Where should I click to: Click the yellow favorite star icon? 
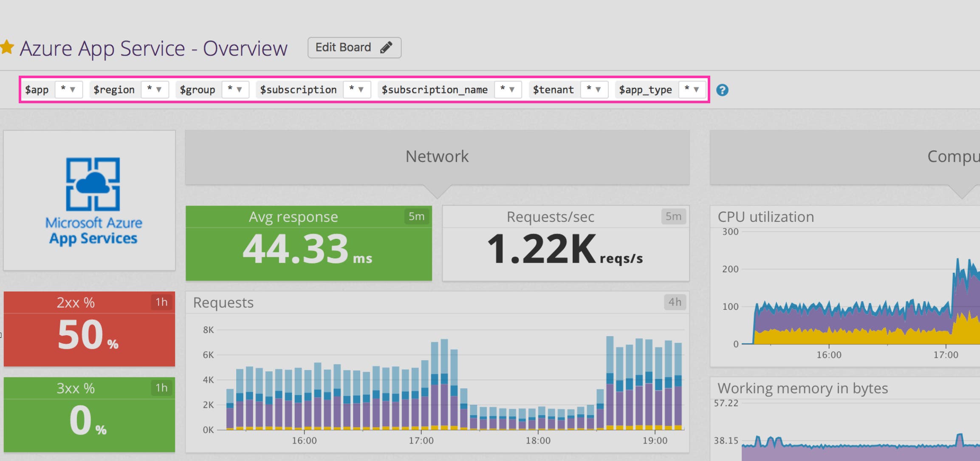pos(7,47)
